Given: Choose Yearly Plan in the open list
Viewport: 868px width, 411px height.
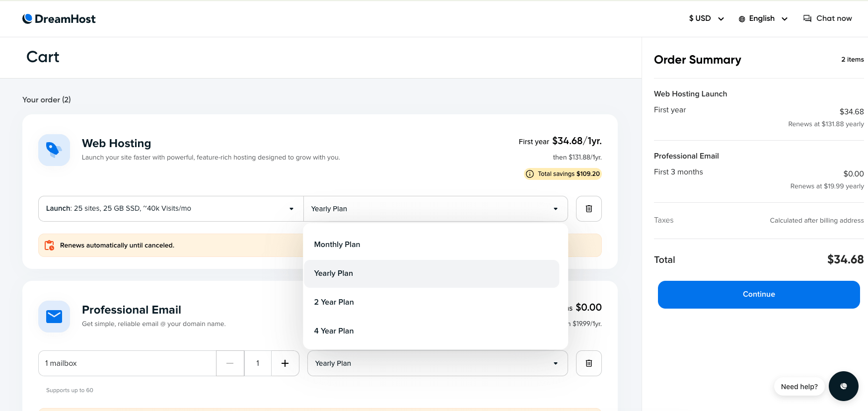Looking at the screenshot, I should [x=432, y=273].
